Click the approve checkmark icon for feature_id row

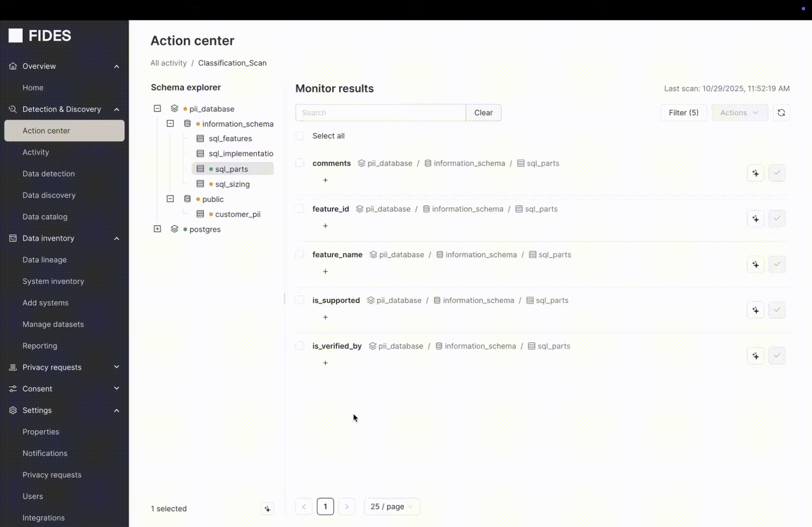click(x=776, y=219)
